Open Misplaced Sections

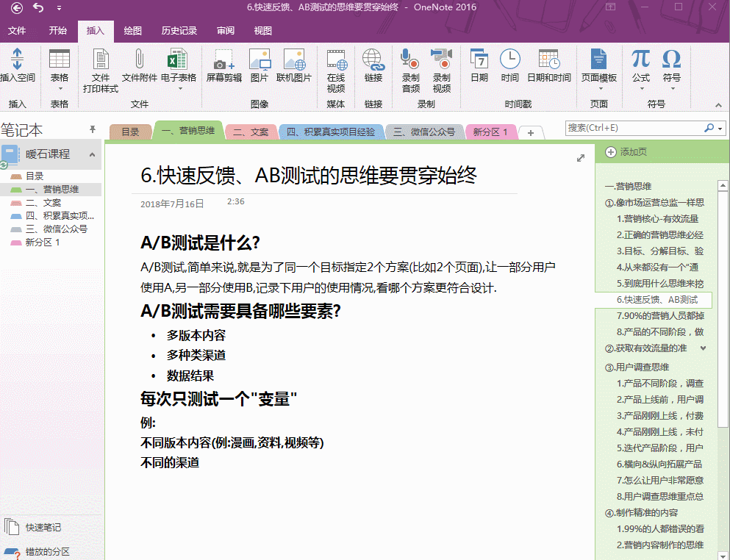point(36,552)
